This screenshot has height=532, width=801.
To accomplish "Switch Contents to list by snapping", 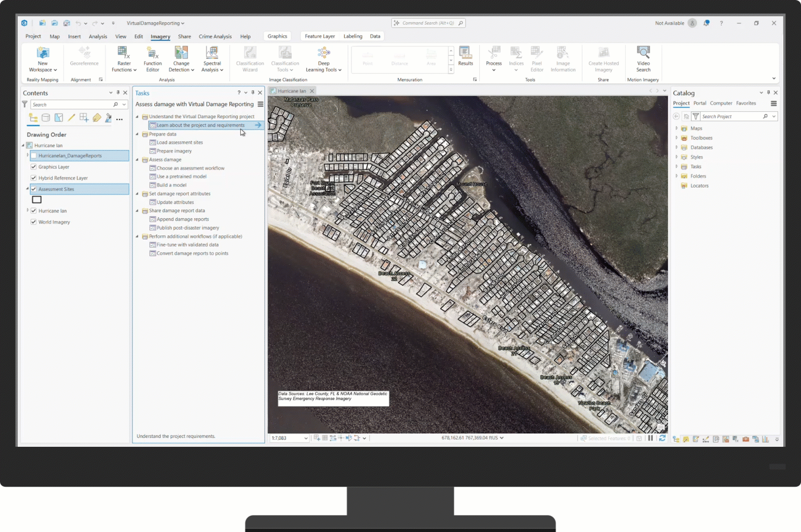I will tap(84, 118).
